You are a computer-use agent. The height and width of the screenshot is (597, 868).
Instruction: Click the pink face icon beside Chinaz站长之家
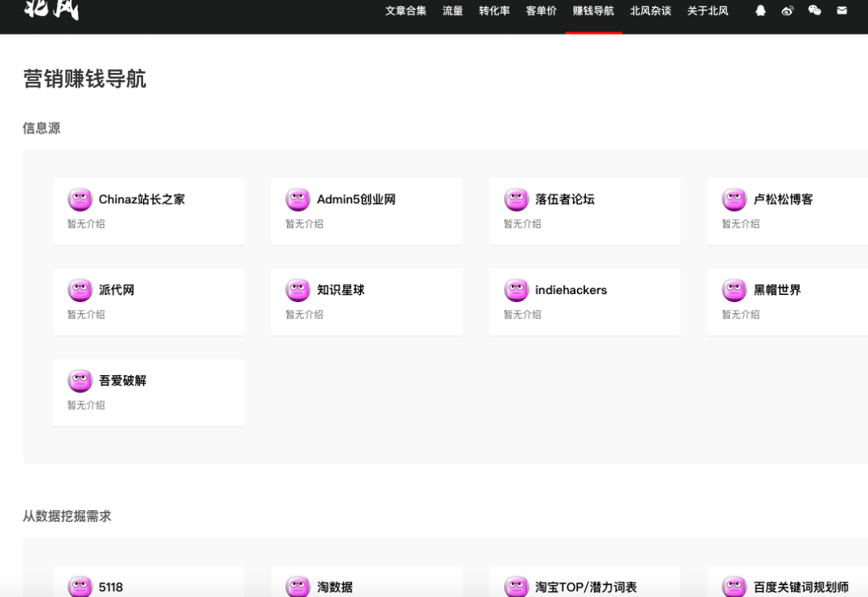tap(80, 199)
